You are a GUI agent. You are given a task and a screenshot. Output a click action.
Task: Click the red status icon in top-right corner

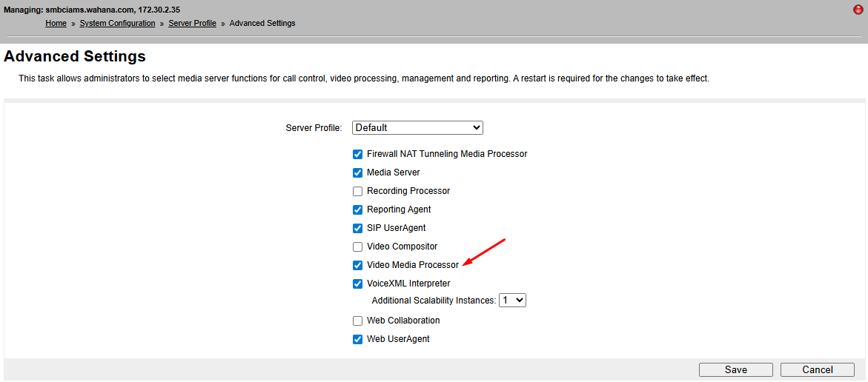[x=858, y=10]
